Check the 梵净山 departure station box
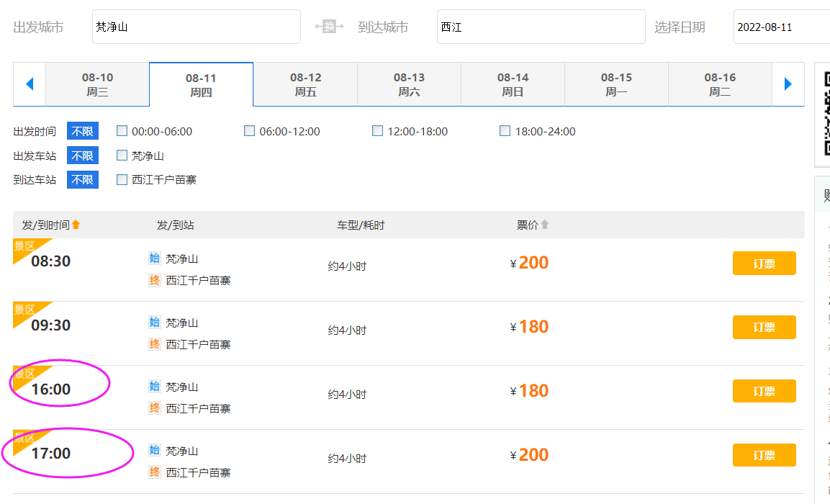 (122, 156)
